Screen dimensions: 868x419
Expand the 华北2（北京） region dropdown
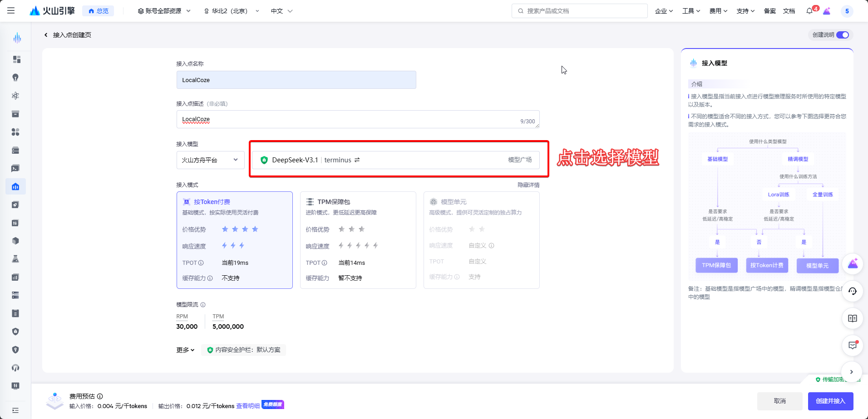(232, 11)
